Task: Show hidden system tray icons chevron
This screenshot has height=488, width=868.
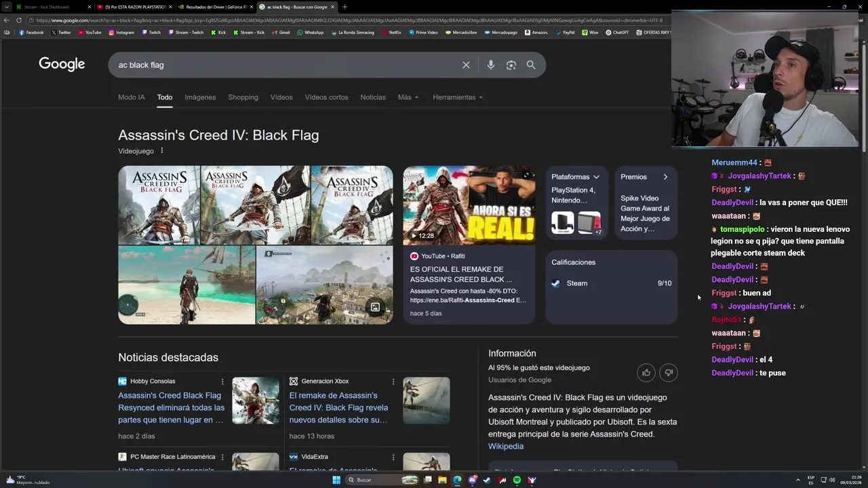Action: click(x=797, y=480)
